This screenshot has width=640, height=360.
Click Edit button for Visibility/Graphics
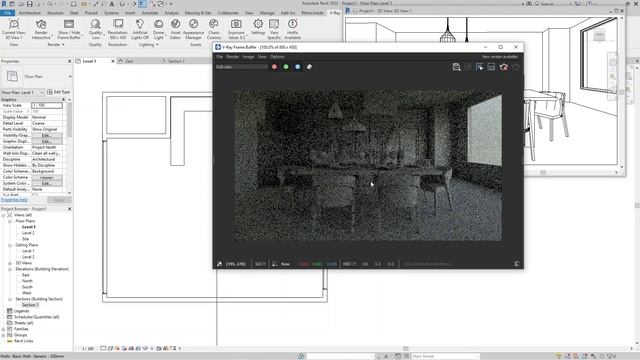(47, 135)
